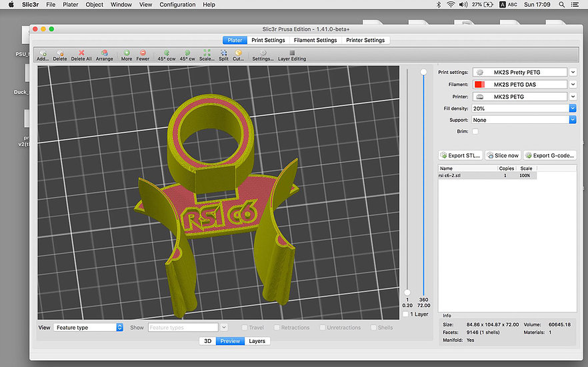The height and width of the screenshot is (367, 588).
Task: Select the Preview view button
Action: (x=230, y=341)
